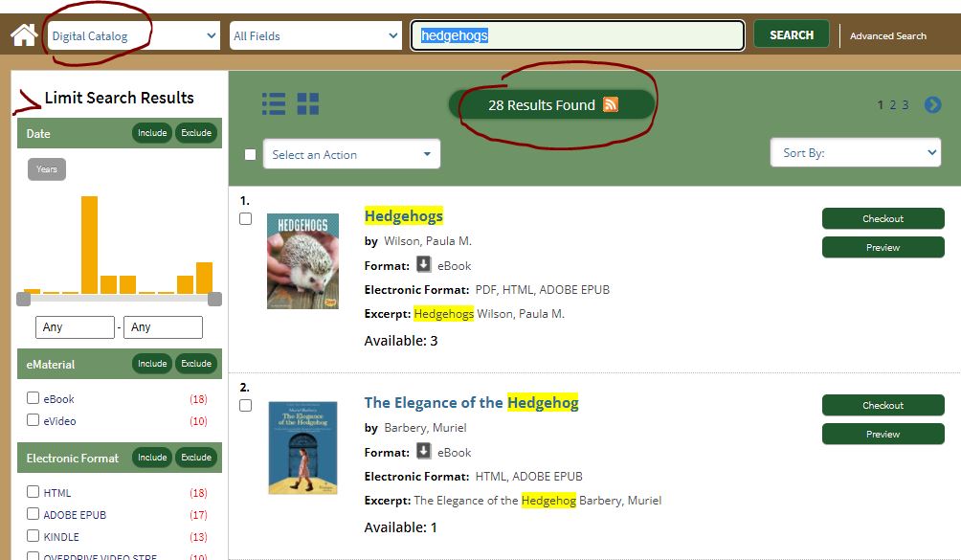The width and height of the screenshot is (961, 560).
Task: Click the hedgehogs search text box
Action: pyautogui.click(x=577, y=35)
